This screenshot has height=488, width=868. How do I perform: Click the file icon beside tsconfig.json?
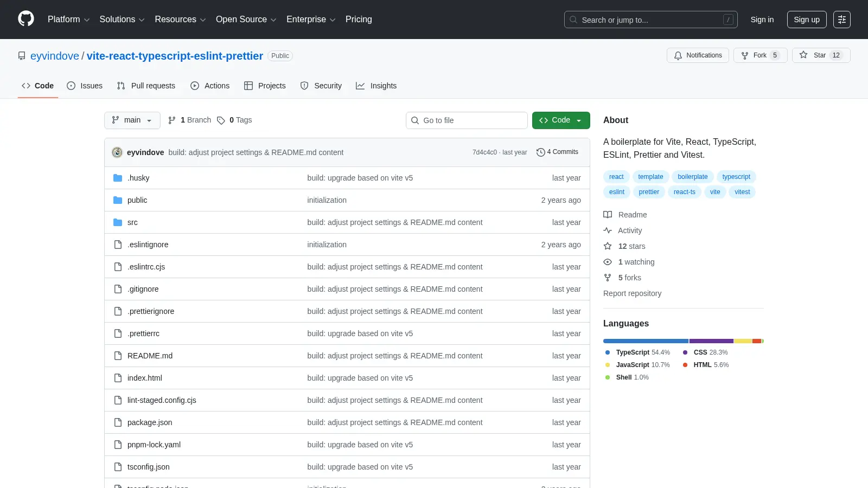(x=118, y=467)
